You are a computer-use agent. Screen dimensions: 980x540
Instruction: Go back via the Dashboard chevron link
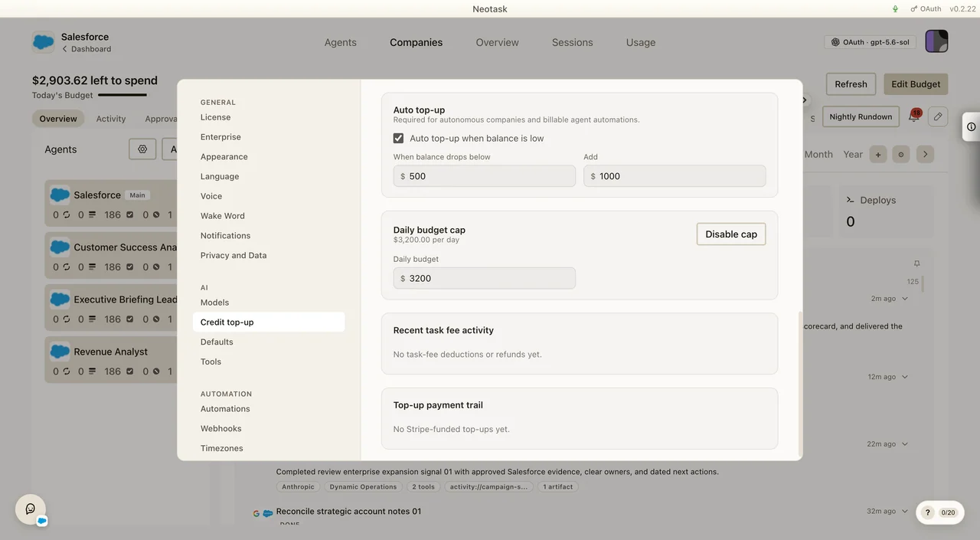click(x=87, y=49)
